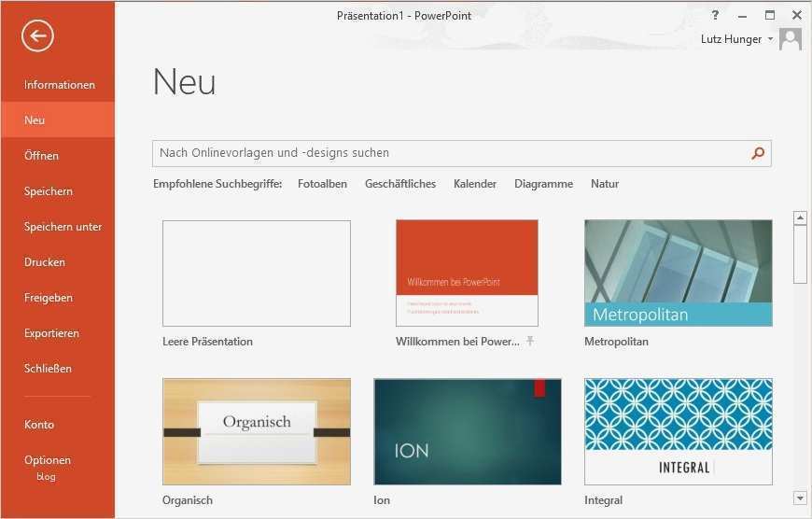Viewport: 812px width, 519px height.
Task: Search suggested term Geschäftliches
Action: (400, 184)
